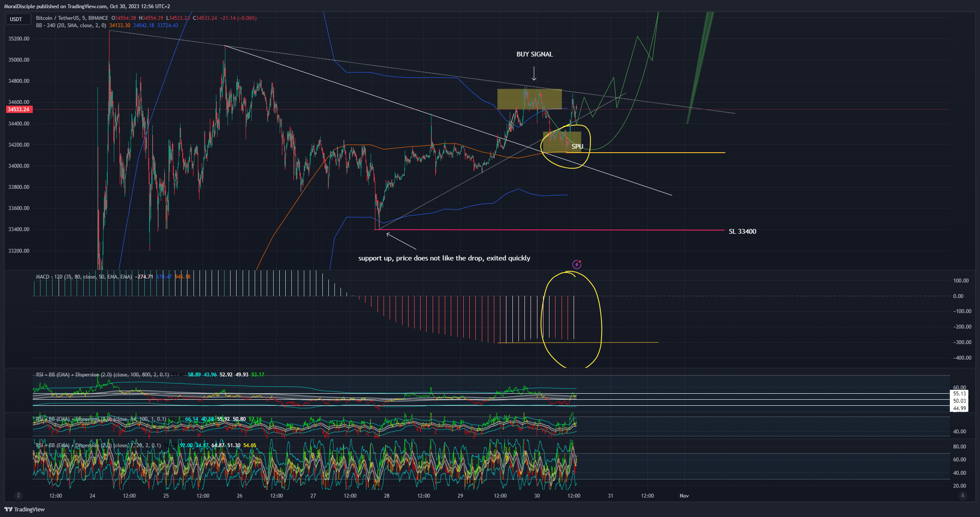Click the RSI value 92.00 in bottom legend
This screenshot has height=517, width=980.
tap(186, 445)
